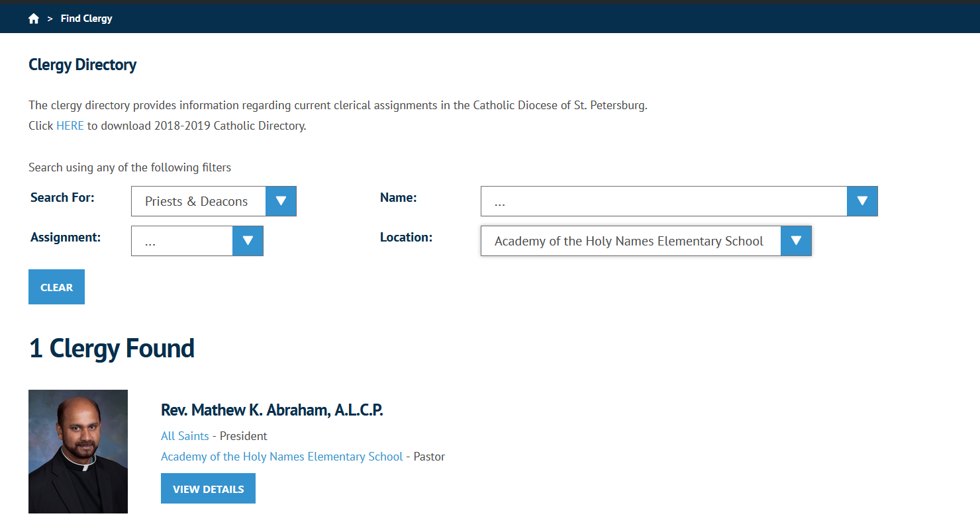Open the Priests & Deacons dropdown
This screenshot has height=532, width=980.
[199, 201]
